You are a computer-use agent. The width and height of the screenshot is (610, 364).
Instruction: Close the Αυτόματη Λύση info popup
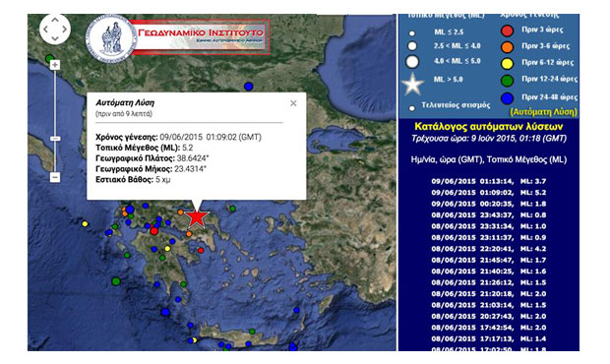tap(293, 103)
